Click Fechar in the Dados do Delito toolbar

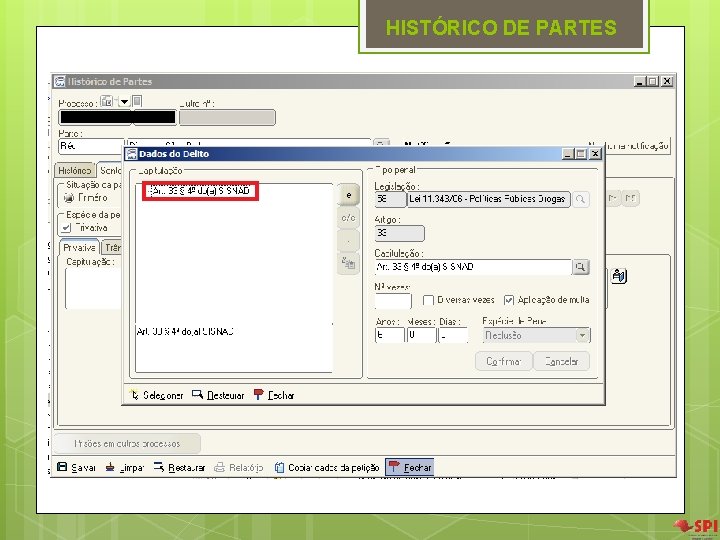274,395
